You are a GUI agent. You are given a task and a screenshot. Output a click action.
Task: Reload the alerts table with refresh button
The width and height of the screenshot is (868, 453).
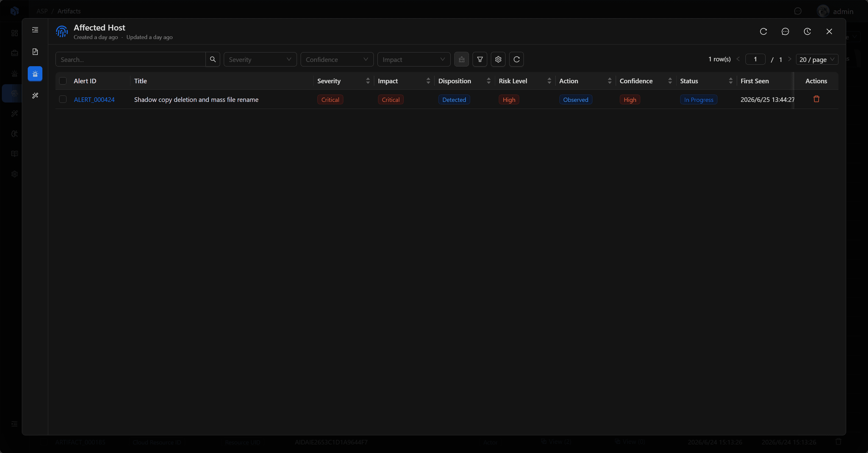(x=516, y=59)
